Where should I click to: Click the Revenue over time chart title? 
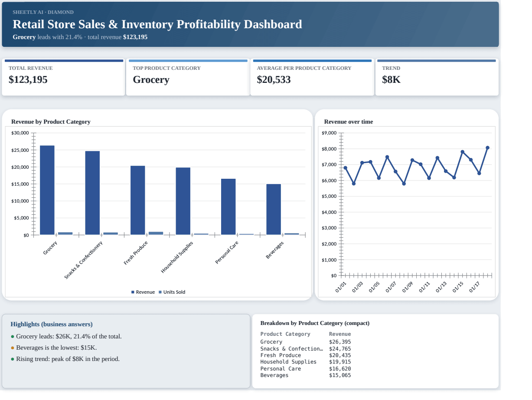coord(349,121)
